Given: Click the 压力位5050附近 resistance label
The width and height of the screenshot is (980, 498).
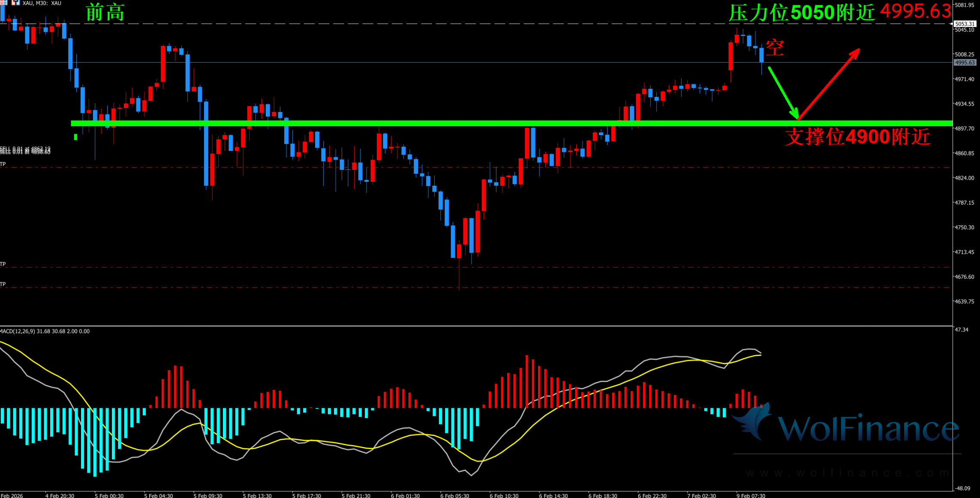Looking at the screenshot, I should pos(802,13).
